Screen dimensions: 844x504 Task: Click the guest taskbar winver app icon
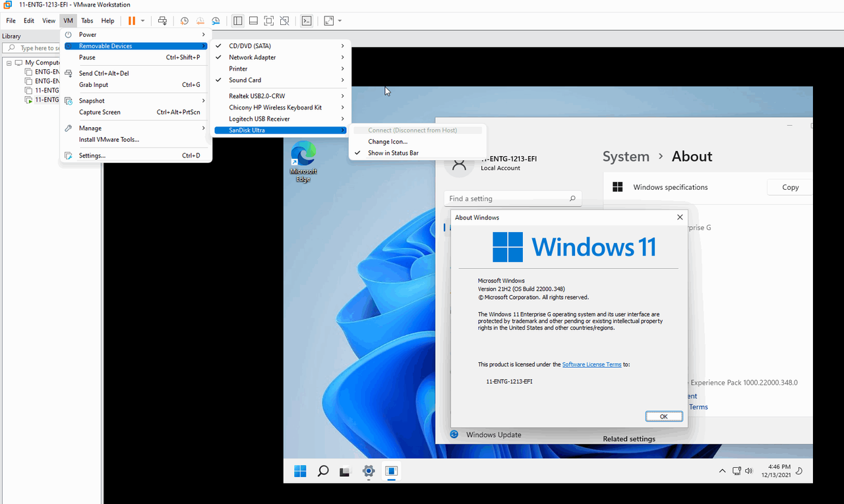click(x=392, y=471)
